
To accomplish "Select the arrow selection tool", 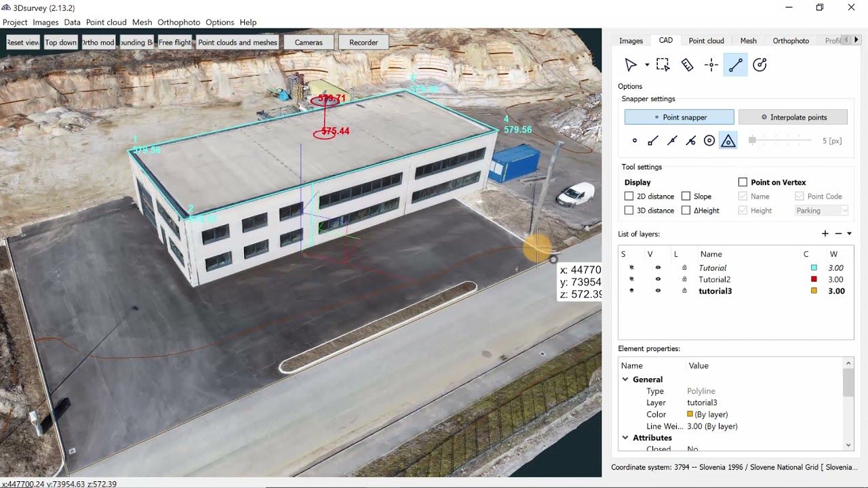I will [x=631, y=64].
